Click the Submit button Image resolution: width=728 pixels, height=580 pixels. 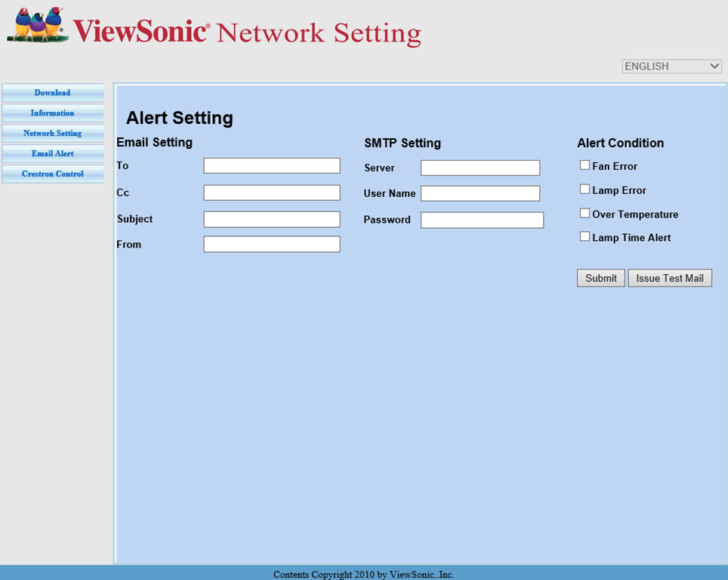pos(601,278)
